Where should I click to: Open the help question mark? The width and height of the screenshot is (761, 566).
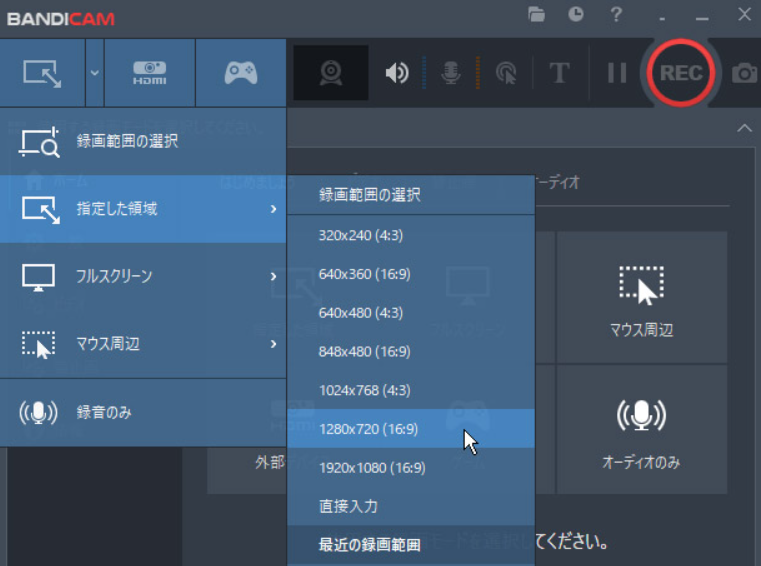click(616, 15)
